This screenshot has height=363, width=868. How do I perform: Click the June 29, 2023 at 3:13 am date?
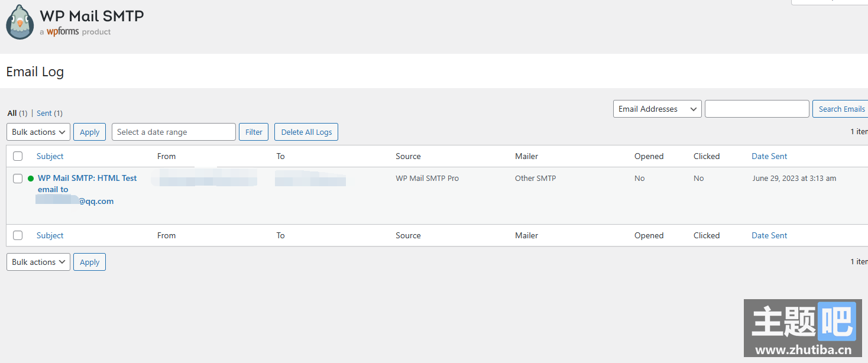(x=794, y=178)
